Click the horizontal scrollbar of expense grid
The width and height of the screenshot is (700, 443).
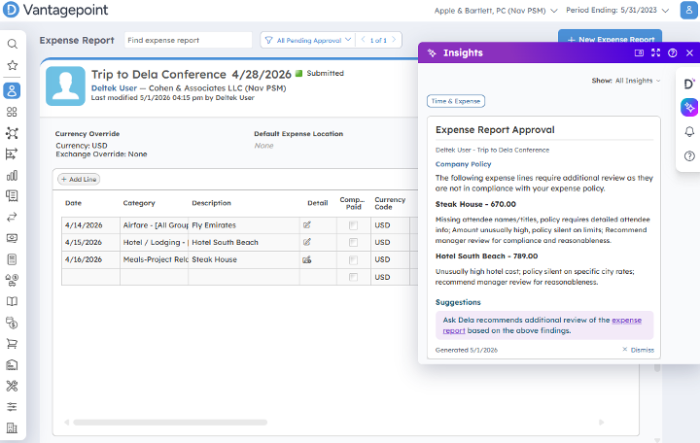click(170, 422)
